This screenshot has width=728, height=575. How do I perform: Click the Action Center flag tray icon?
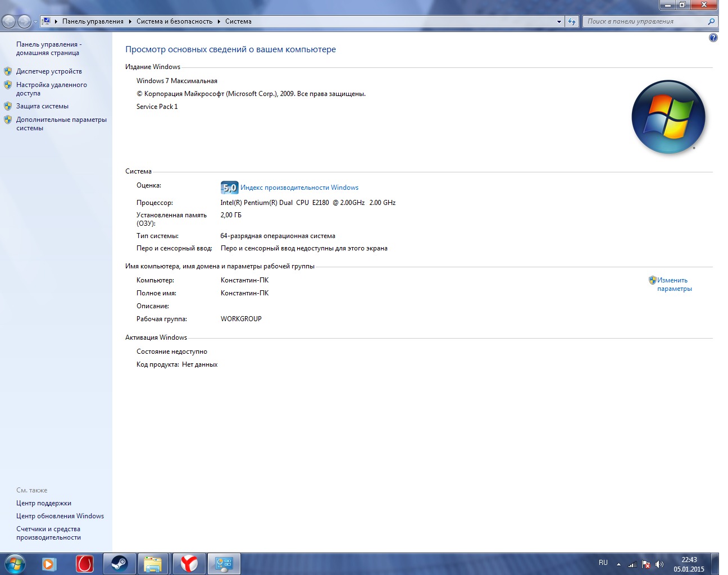point(646,564)
